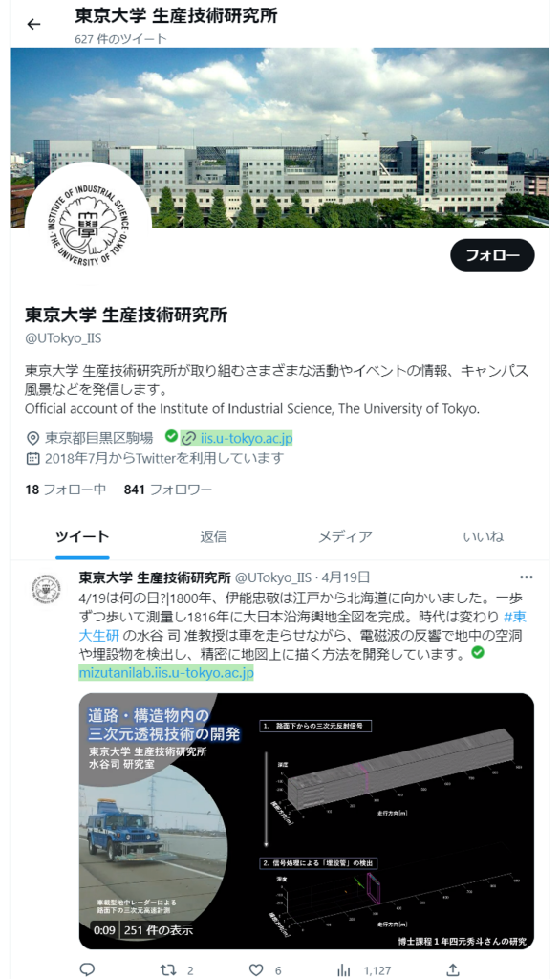Retweet the post with the retweet icon

(x=168, y=969)
